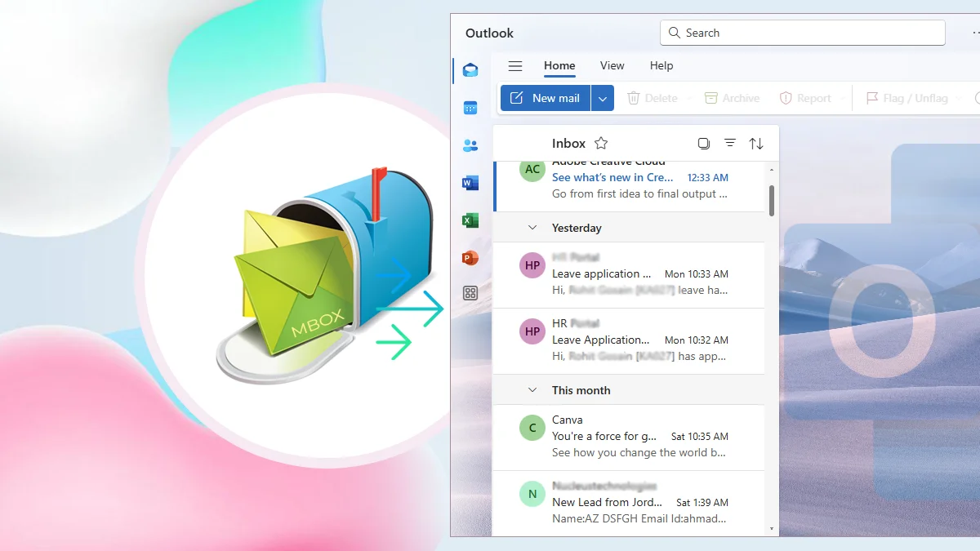Open the 'New Lead from Jord...' email
This screenshot has width=980, height=551.
coord(630,503)
